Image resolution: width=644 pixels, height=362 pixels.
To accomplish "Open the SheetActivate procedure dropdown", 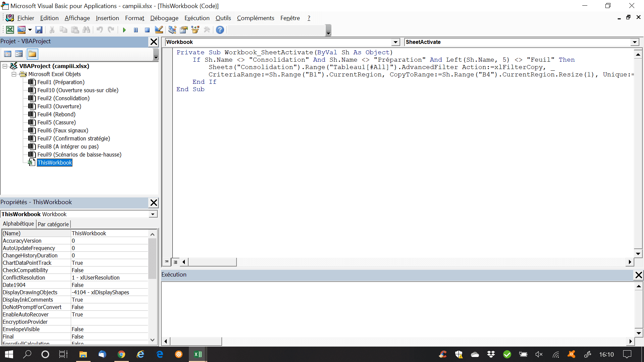I will pyautogui.click(x=635, y=42).
